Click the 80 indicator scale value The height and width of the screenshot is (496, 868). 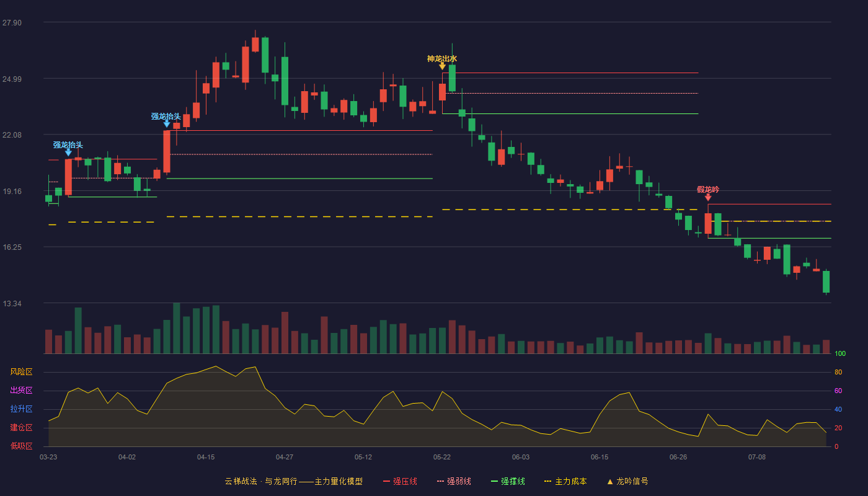838,373
